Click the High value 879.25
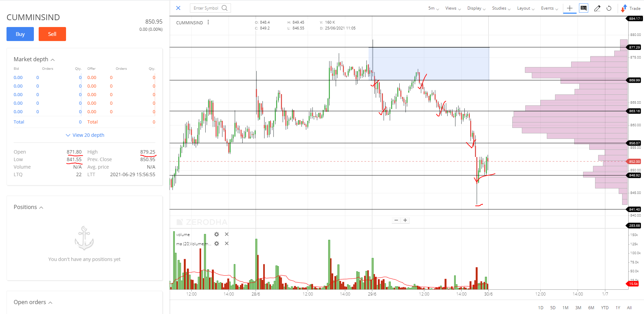Image resolution: width=644 pixels, height=314 pixels. tap(147, 152)
